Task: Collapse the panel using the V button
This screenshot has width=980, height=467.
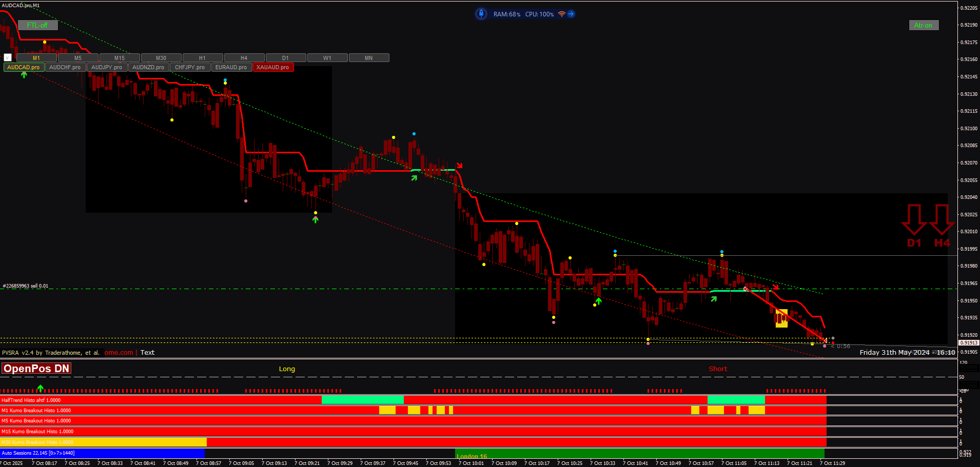Action: coord(8,57)
